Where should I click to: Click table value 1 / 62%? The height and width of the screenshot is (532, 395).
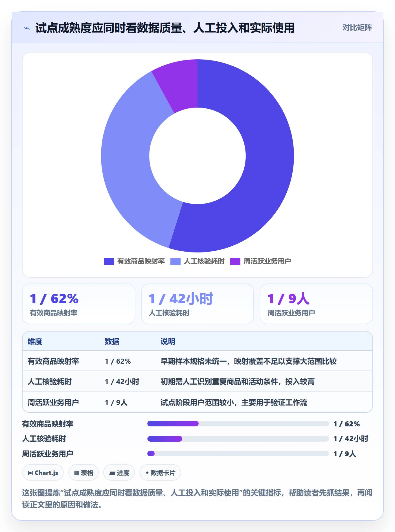(118, 361)
